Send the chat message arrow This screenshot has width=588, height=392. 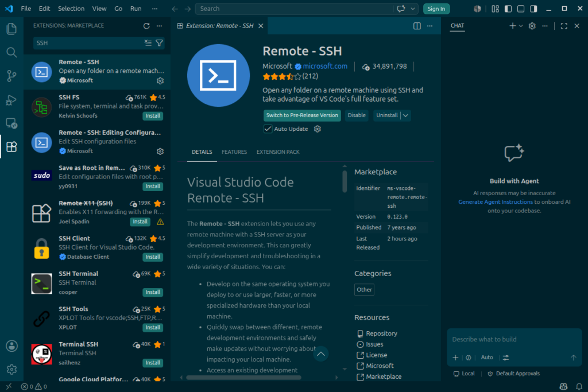pos(574,358)
